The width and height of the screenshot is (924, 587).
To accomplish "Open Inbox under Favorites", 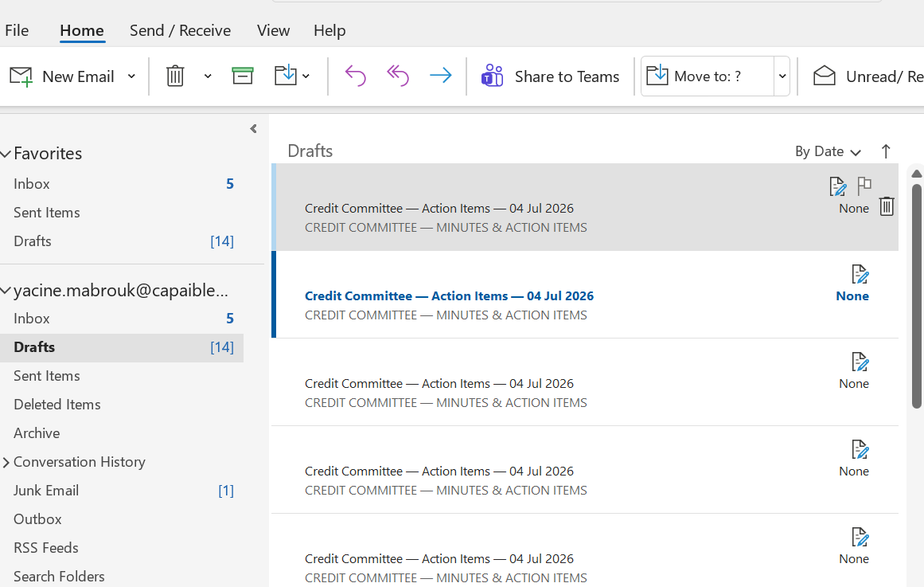I will [x=122, y=184].
